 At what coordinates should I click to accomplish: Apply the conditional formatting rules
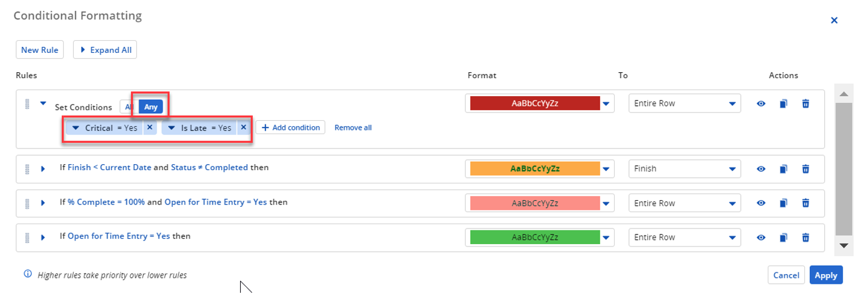(826, 275)
